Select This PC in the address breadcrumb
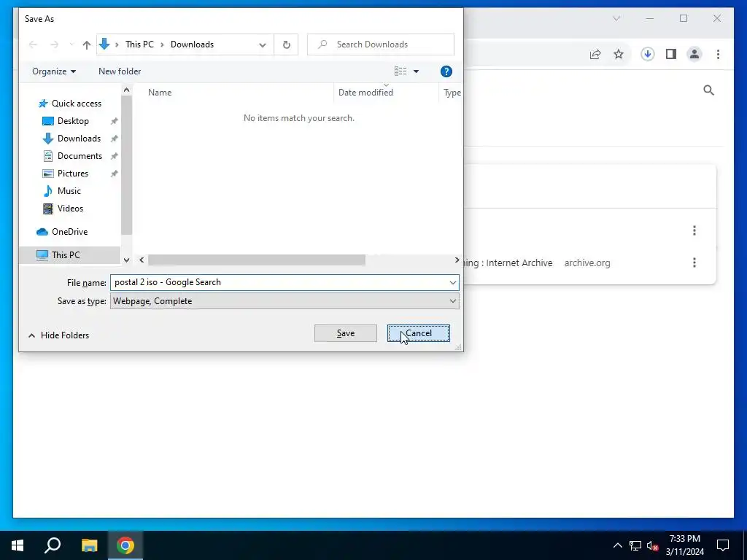This screenshot has width=747, height=560. 139,44
